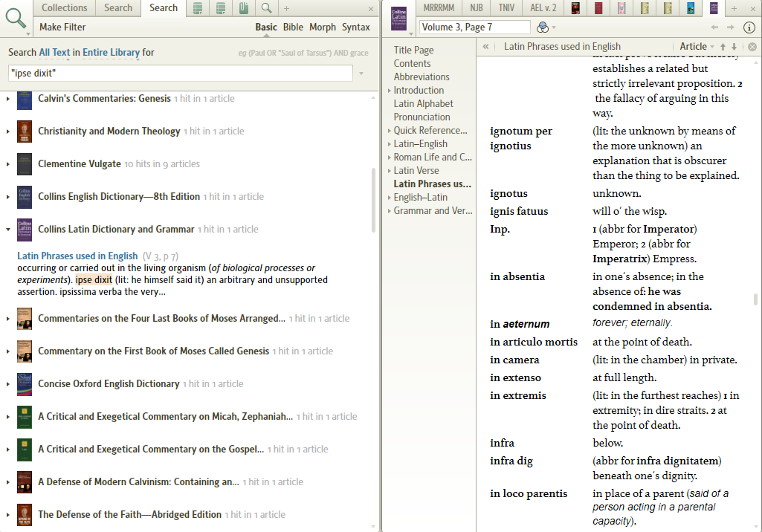
Task: Expand Concise Oxford English Dictionary result
Action: pyautogui.click(x=7, y=384)
